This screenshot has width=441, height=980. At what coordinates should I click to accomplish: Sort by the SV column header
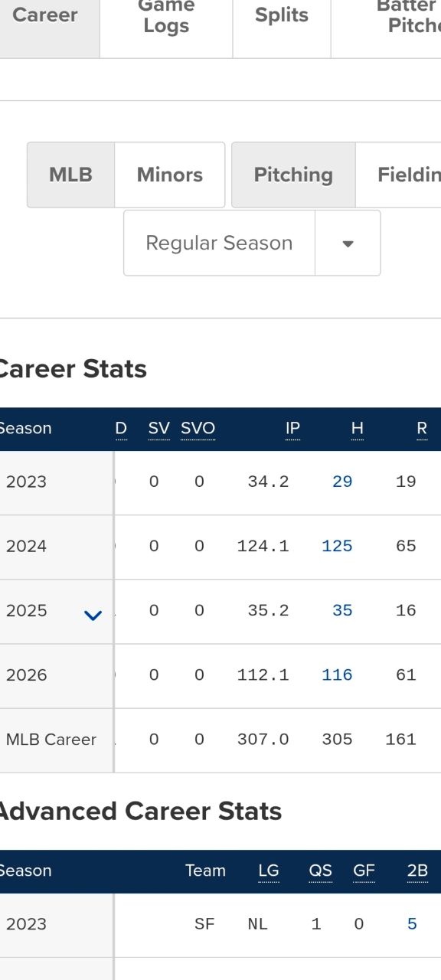tap(158, 429)
